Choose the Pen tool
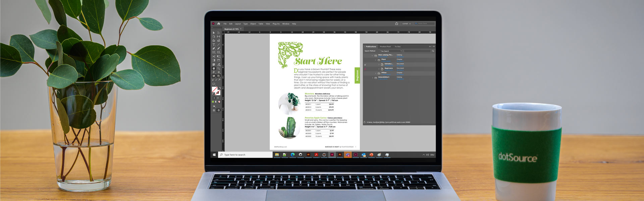This screenshot has height=201, width=644. pos(214,49)
